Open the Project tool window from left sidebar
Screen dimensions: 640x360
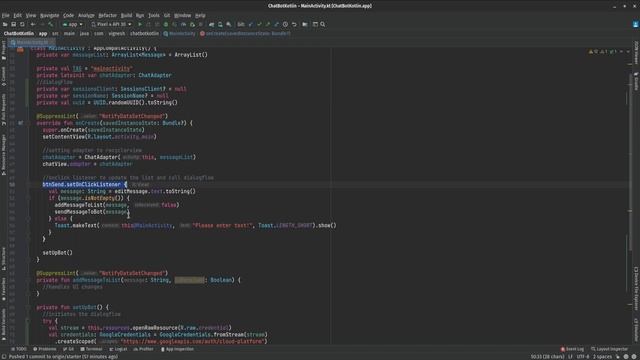click(4, 51)
